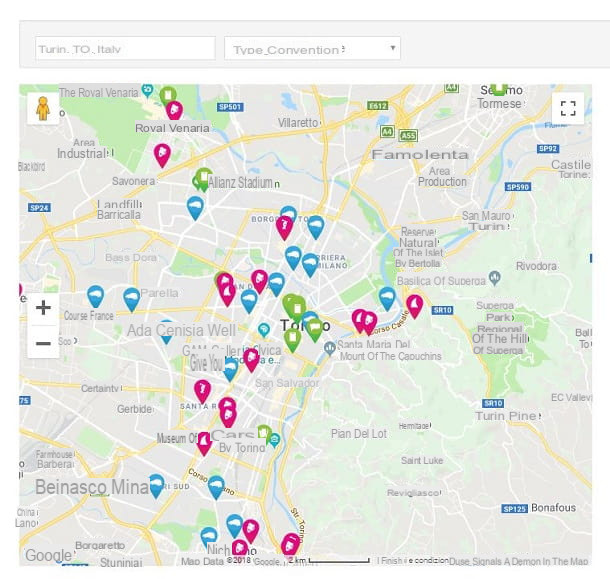The image size is (610, 579).
Task: Click Mount Of The Capuchins landmark icon
Action: click(330, 348)
